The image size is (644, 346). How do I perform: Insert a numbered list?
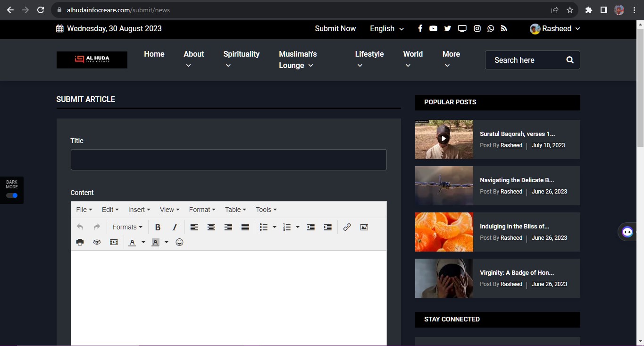click(287, 227)
